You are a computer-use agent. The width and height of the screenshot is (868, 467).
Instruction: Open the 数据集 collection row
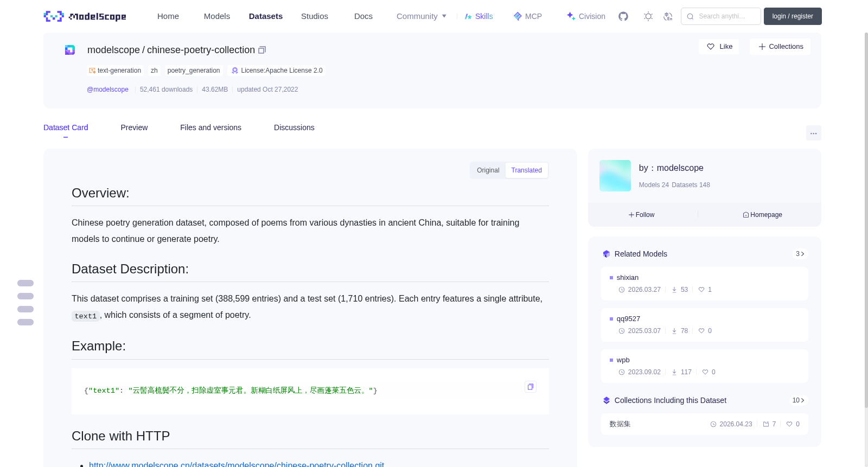tap(704, 424)
